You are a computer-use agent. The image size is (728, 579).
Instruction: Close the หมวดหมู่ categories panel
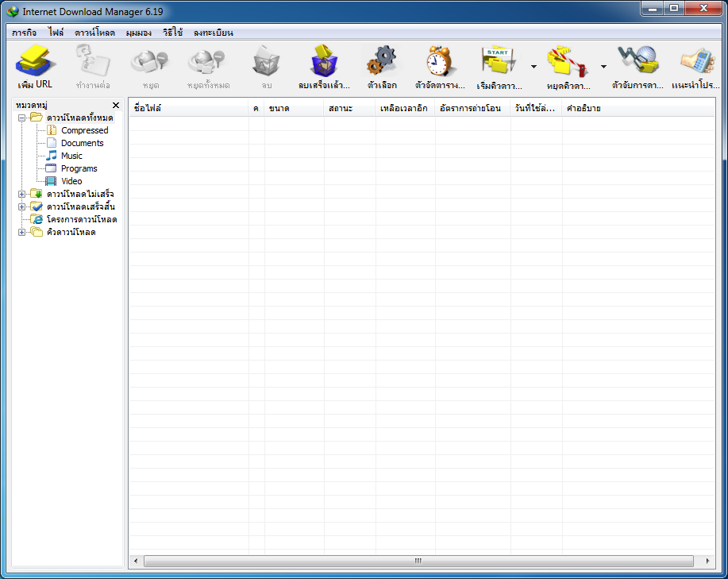click(x=116, y=106)
